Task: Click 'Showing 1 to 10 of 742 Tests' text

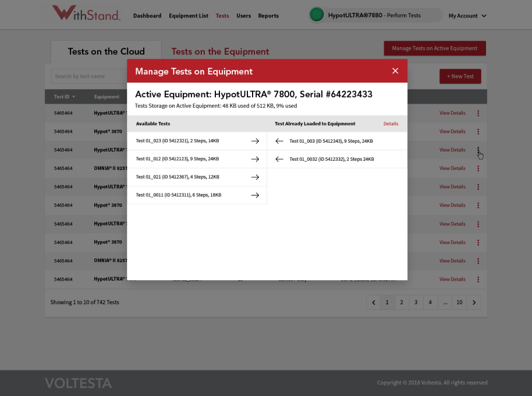Action: pyautogui.click(x=84, y=302)
